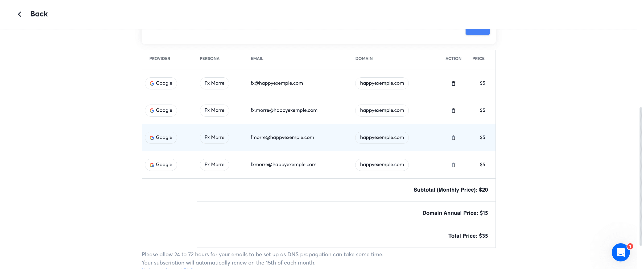644x269 pixels.
Task: Click domain chip in fx@happyexemple.com row
Action: pos(382,83)
